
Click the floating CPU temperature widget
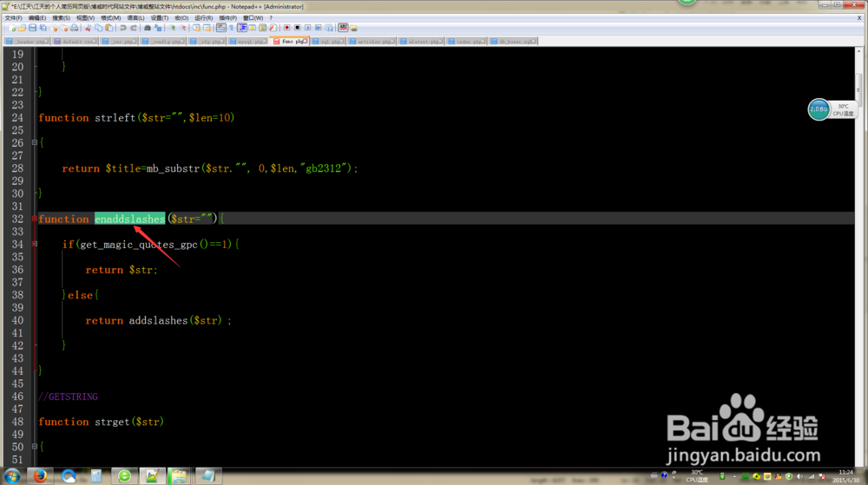click(x=832, y=109)
